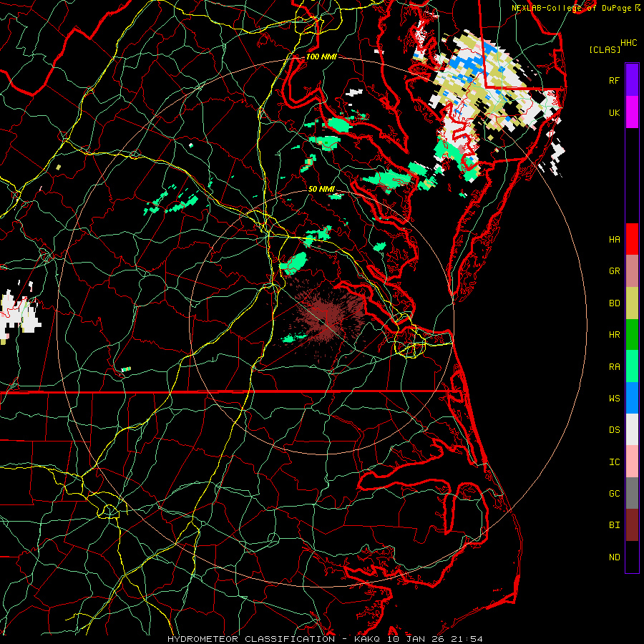Click the KAKQ radar site identifier
The height and width of the screenshot is (644, 644).
tap(367, 639)
